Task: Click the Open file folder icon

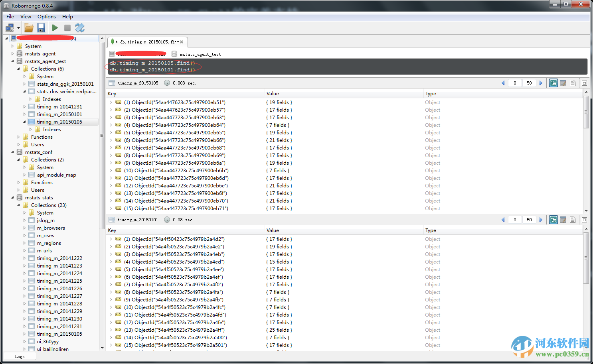Action: click(x=29, y=28)
